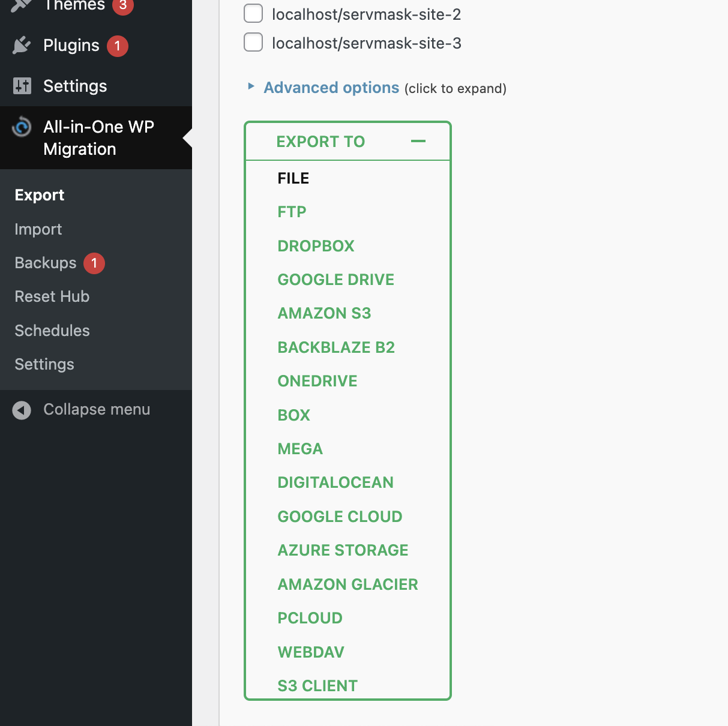Click the All-in-One WP Migration logo icon
The height and width of the screenshot is (726, 728).
[x=22, y=127]
